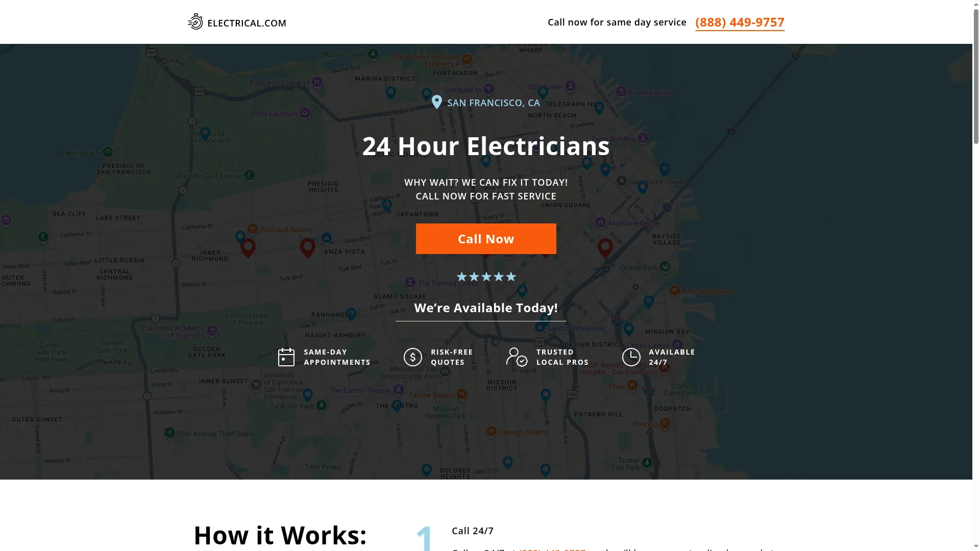
Task: Click the SAME-DAY APPOINTMENTS label
Action: click(337, 357)
